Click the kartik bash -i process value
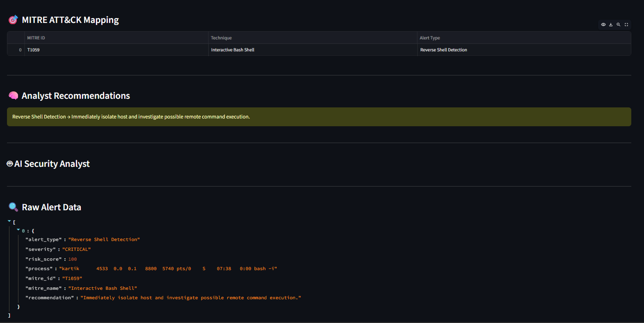This screenshot has height=323, width=644. click(x=168, y=268)
